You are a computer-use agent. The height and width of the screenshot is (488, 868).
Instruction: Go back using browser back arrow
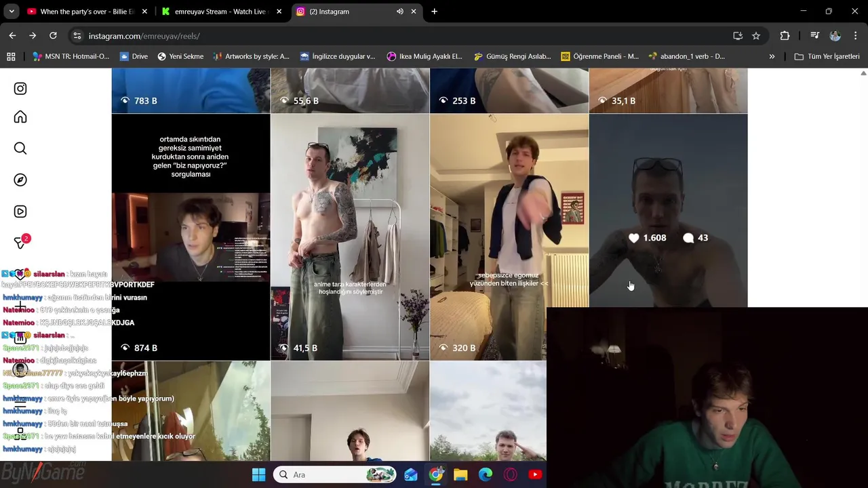(12, 36)
